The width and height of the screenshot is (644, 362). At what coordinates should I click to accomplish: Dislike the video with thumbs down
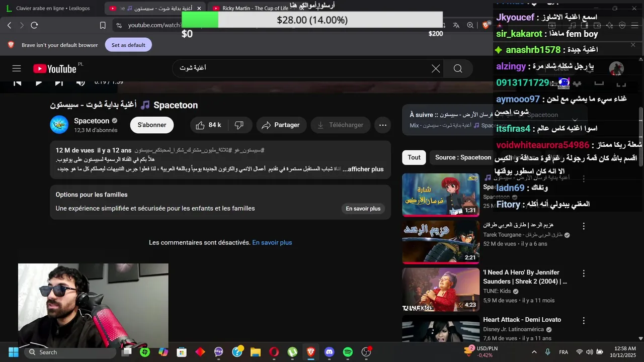[x=239, y=125]
